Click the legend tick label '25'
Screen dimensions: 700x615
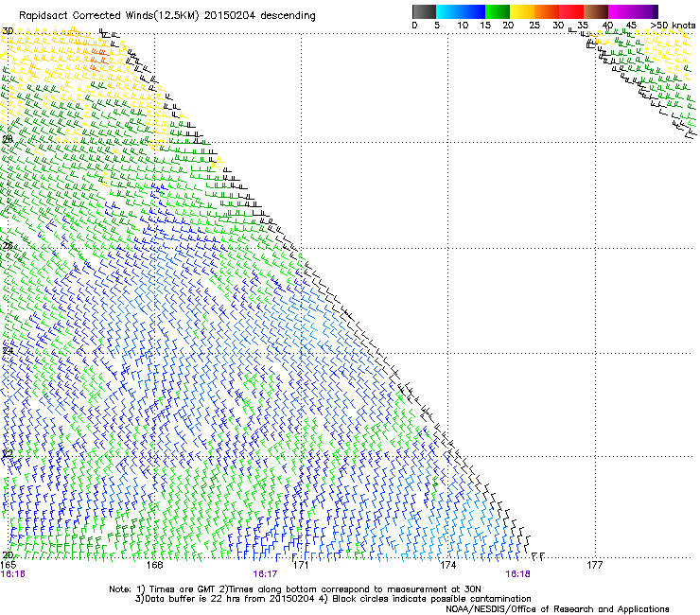pyautogui.click(x=534, y=26)
